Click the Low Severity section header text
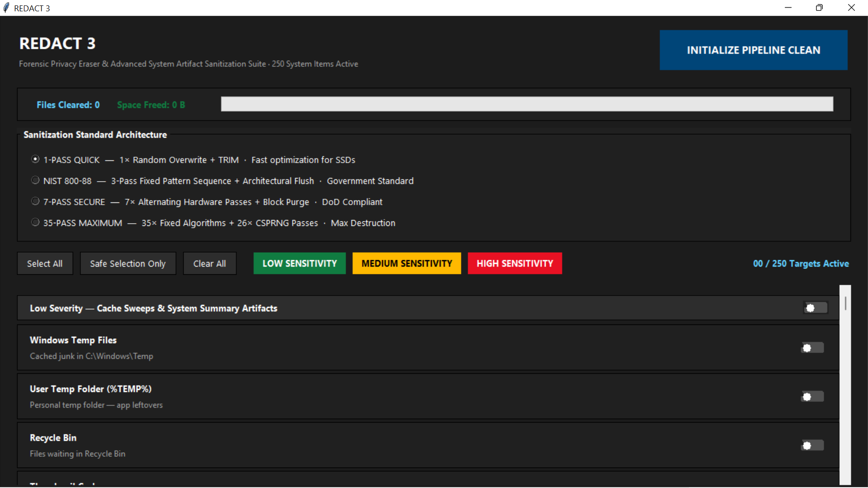Viewport: 868px width, 488px height. click(154, 308)
